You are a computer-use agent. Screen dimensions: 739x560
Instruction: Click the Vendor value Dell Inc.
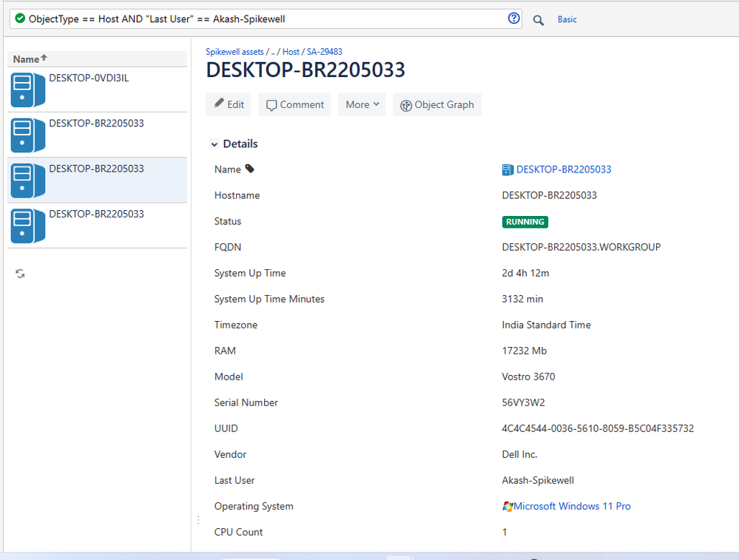pyautogui.click(x=519, y=454)
